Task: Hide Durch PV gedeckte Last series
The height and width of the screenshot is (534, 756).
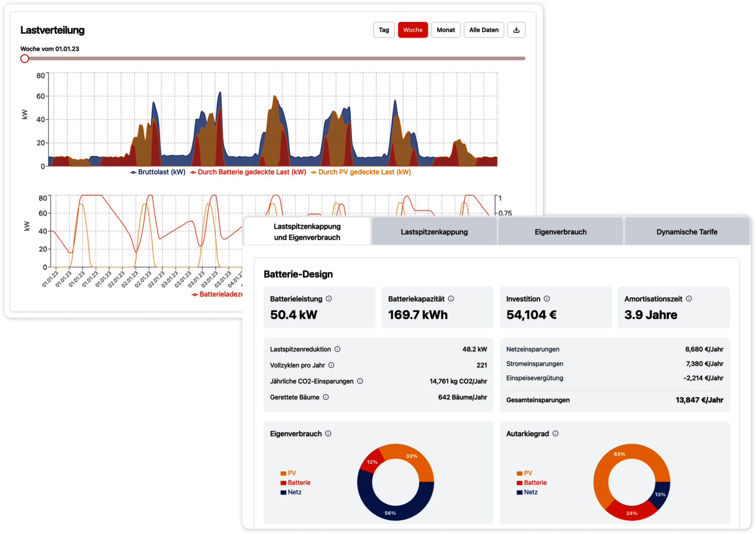Action: click(x=361, y=172)
